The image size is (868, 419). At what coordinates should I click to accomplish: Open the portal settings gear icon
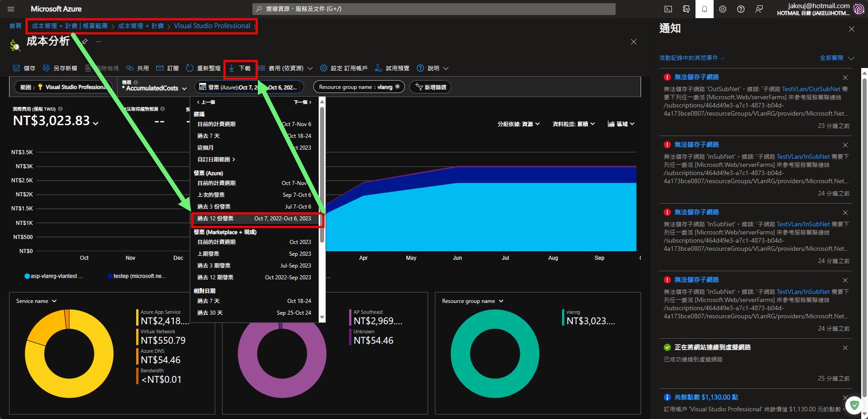pos(722,9)
